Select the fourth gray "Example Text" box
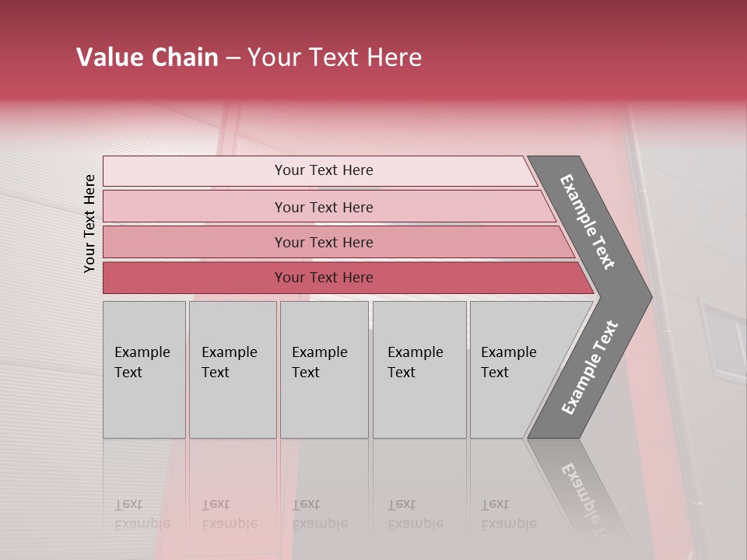 419,369
